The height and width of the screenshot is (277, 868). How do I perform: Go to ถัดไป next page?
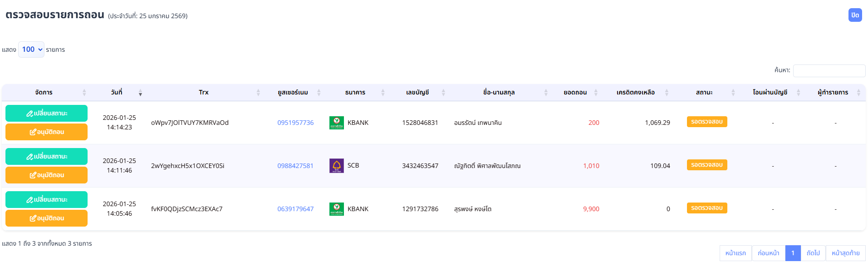tap(813, 253)
